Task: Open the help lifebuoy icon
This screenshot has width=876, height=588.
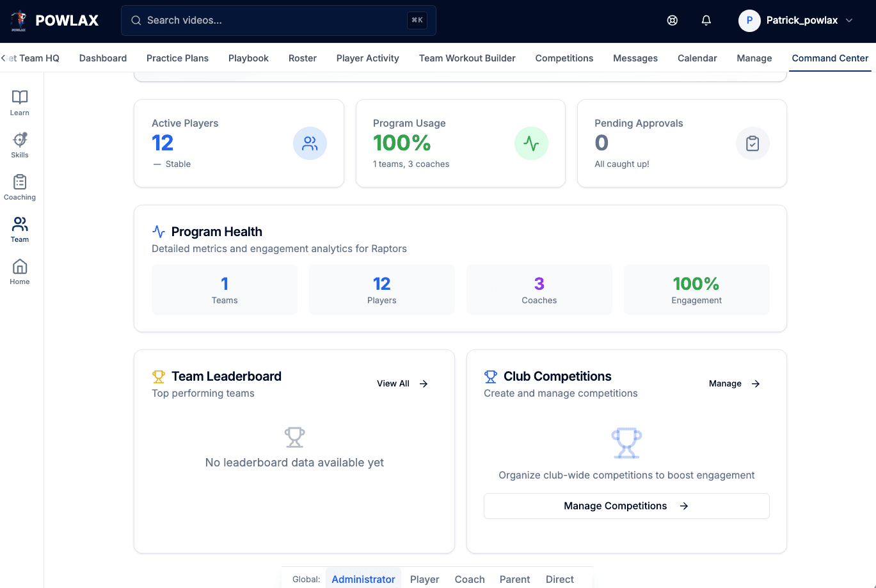Action: coord(673,20)
